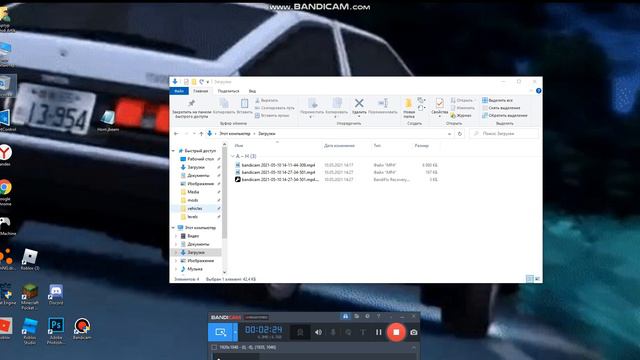Image resolution: width=640 pixels, height=360 pixels.
Task: Tick the checkbox beside 1920x1040 in Bandicam
Action: 214,347
